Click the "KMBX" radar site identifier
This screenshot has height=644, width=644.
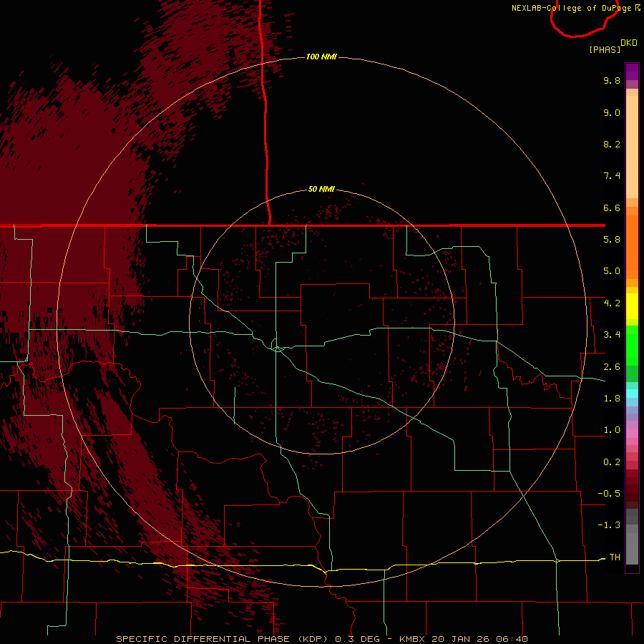[411, 639]
